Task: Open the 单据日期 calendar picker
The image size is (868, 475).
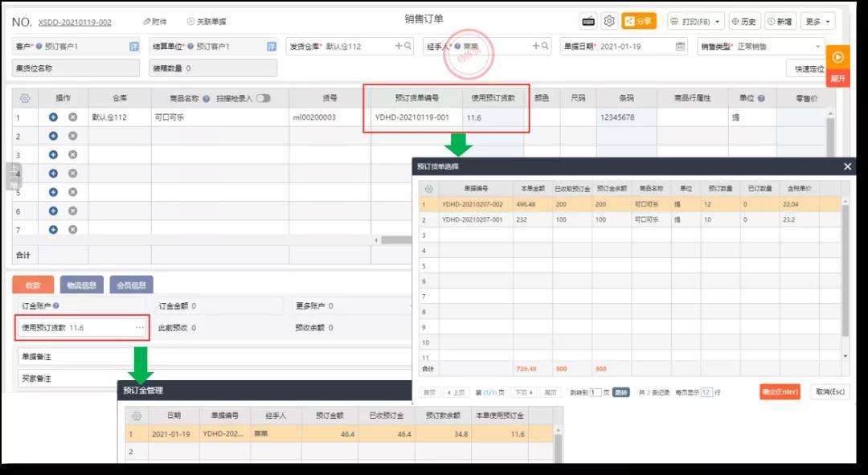Action: pos(681,46)
